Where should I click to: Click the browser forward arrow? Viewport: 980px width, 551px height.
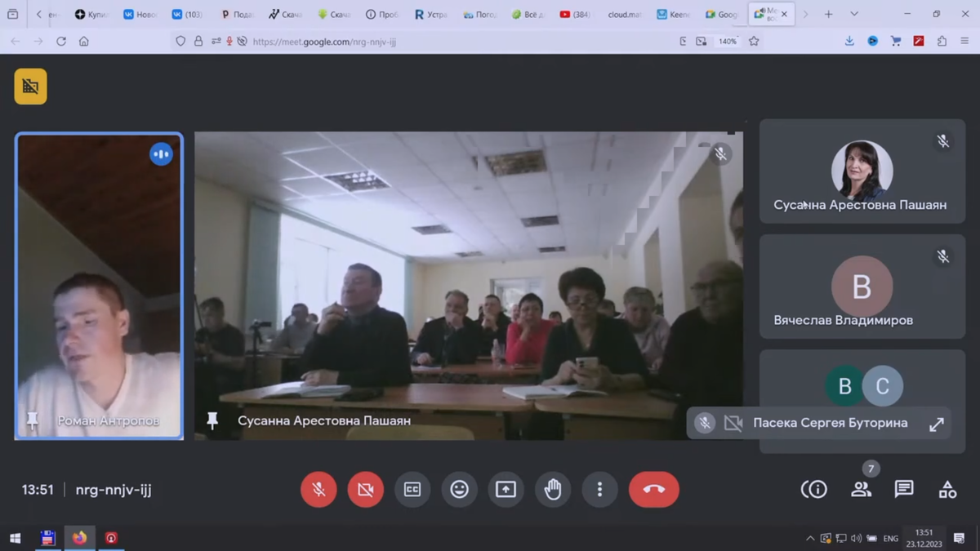click(x=38, y=42)
